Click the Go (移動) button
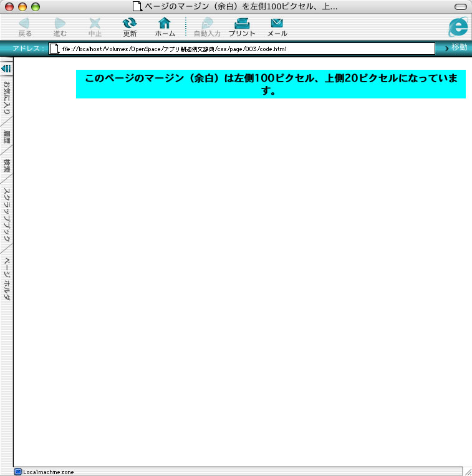The width and height of the screenshot is (472, 476). click(x=456, y=48)
